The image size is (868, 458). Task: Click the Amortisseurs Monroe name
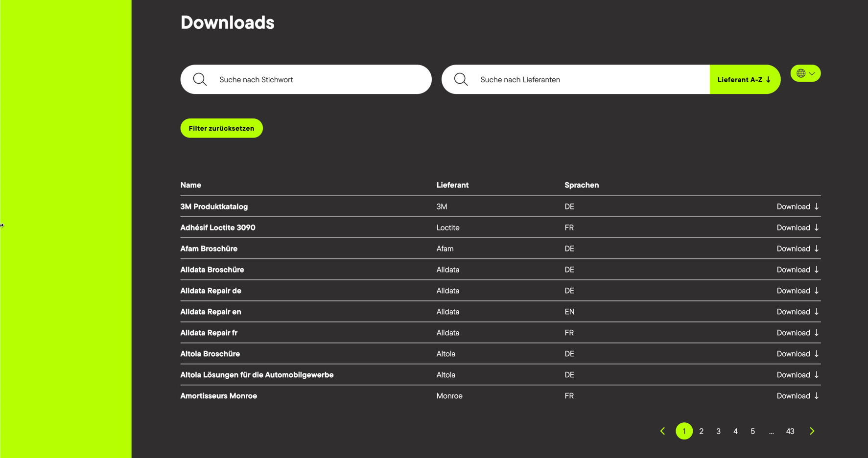point(218,396)
